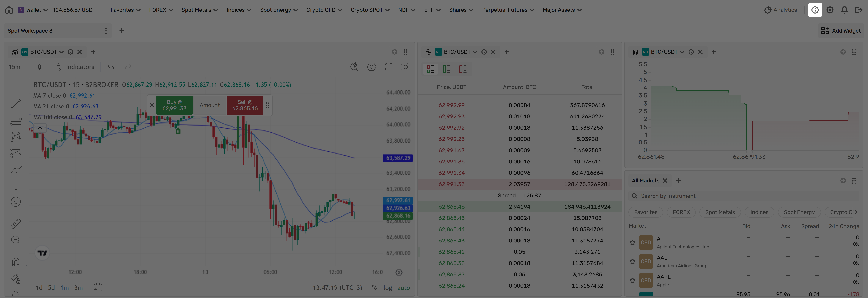The width and height of the screenshot is (868, 298).
Task: Open the Spot Metals menu
Action: coord(200,10)
